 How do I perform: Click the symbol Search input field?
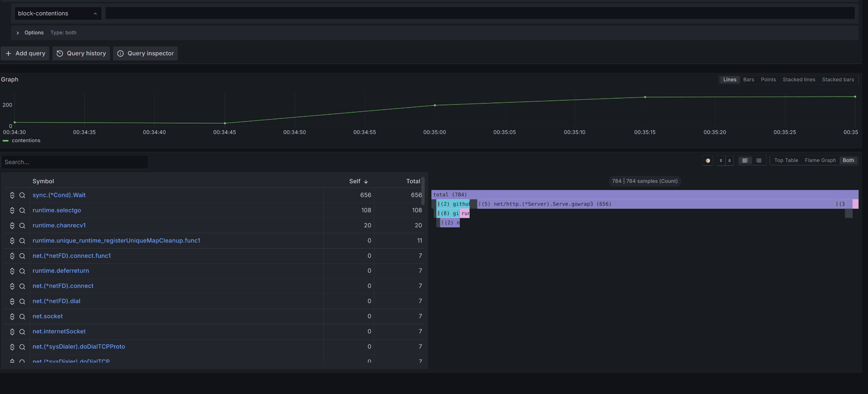(x=75, y=162)
